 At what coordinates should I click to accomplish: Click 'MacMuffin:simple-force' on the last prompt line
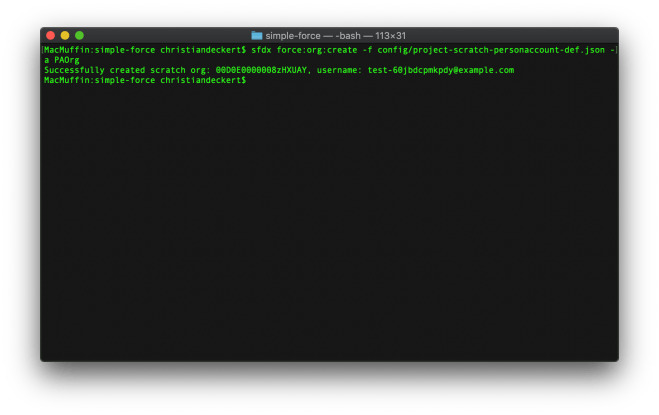click(x=99, y=80)
